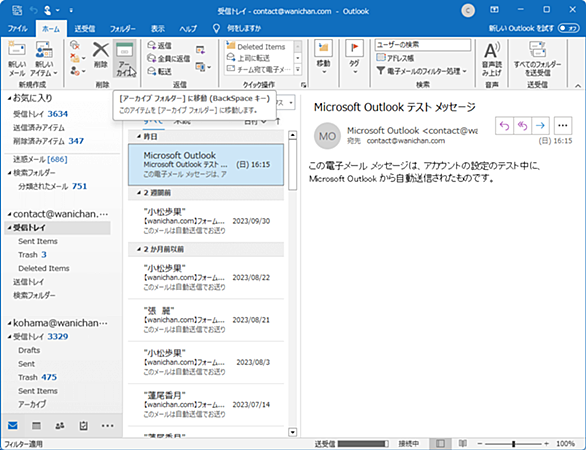Click message list scrollbar down arrow
The height and width of the screenshot is (450, 586).
[x=293, y=432]
